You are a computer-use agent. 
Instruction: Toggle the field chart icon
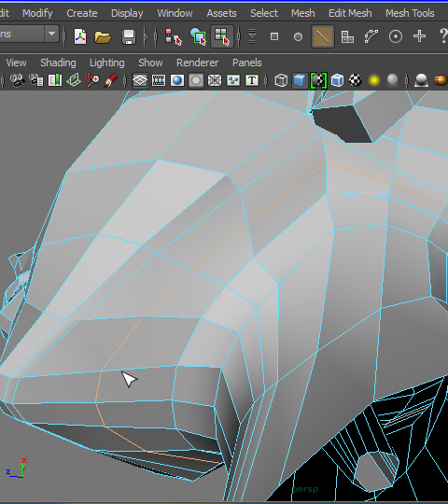click(x=215, y=80)
